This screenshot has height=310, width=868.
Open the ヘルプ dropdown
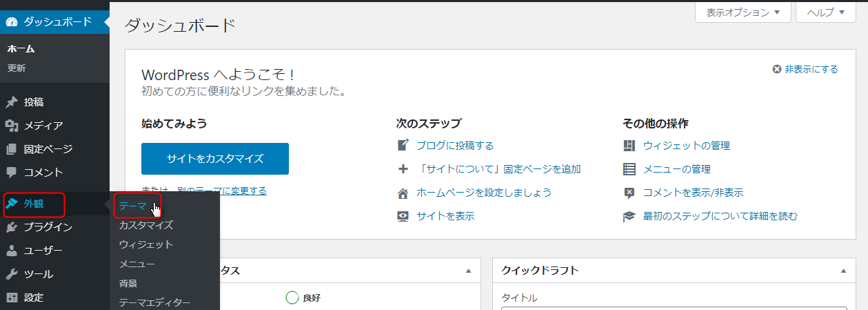tap(825, 12)
